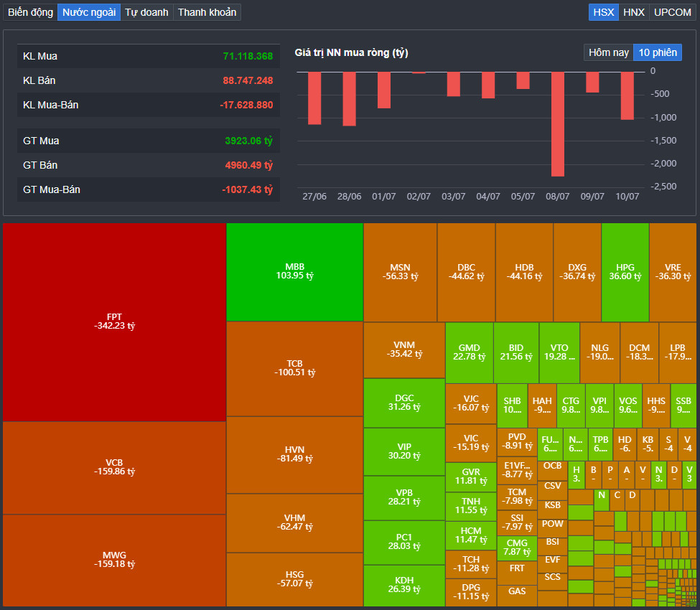
Task: Click the 05/07 chart bar
Action: point(523,80)
